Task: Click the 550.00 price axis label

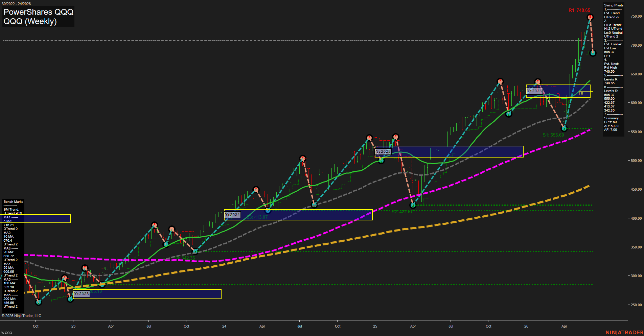Action: (x=636, y=132)
